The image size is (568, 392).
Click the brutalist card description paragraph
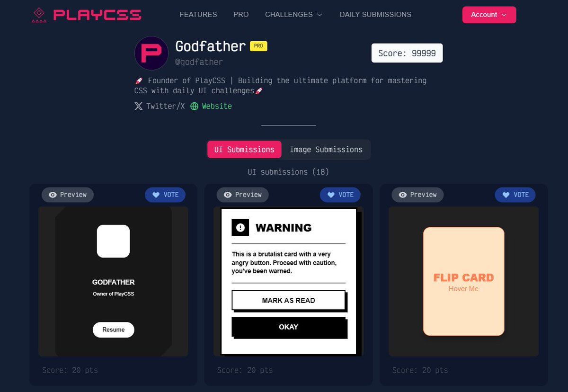click(284, 263)
